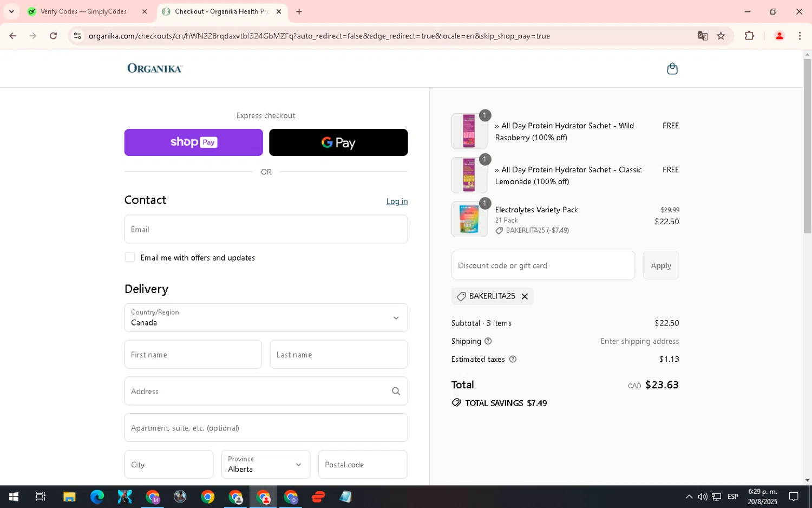
Task: Open the shopping bag cart icon
Action: (672, 68)
